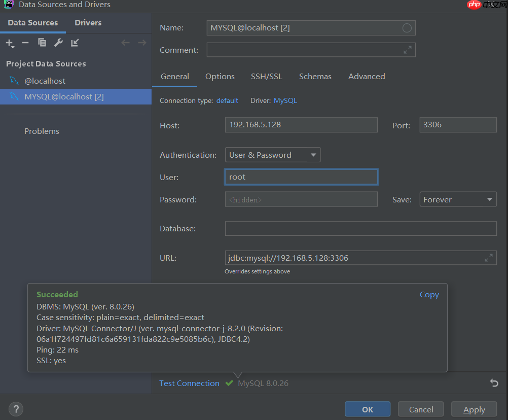Open the Advanced tab

367,77
